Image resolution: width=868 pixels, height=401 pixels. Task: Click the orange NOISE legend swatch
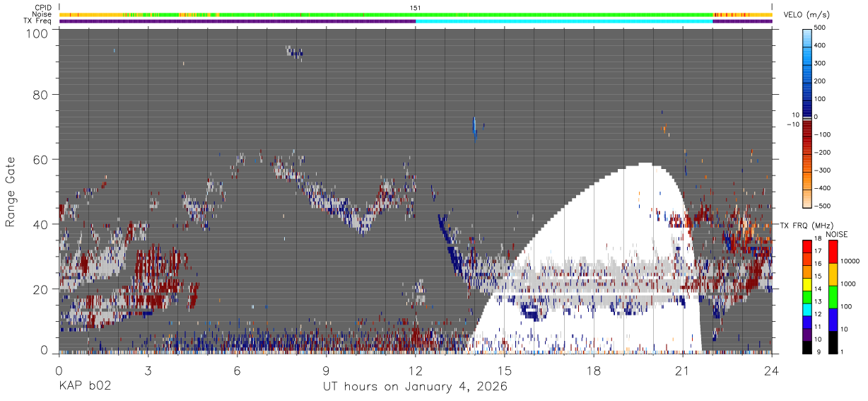(x=833, y=274)
